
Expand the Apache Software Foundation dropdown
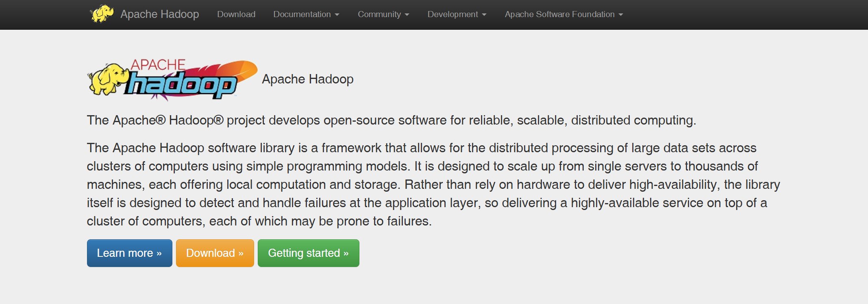pos(564,14)
